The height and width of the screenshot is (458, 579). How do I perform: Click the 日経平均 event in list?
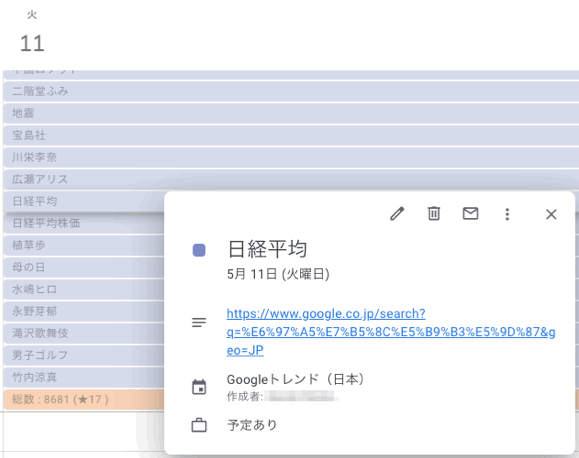[x=84, y=201]
